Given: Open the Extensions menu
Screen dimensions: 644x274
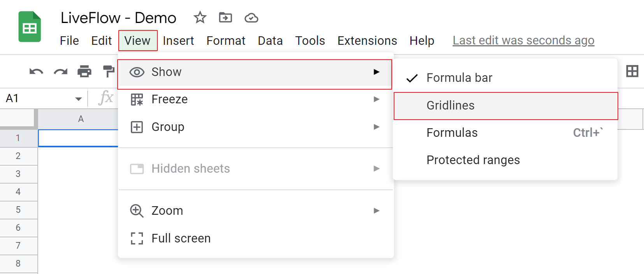Looking at the screenshot, I should coord(366,40).
